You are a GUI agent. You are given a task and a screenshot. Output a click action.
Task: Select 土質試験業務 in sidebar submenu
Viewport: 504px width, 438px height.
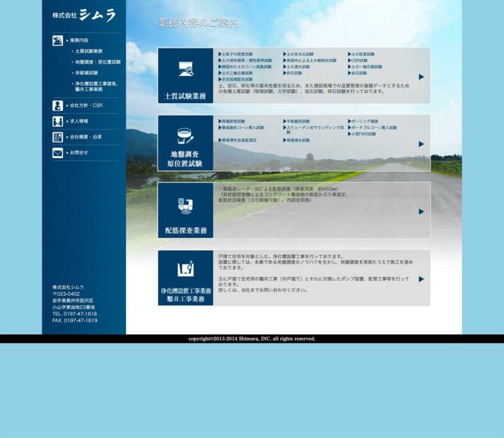point(89,51)
